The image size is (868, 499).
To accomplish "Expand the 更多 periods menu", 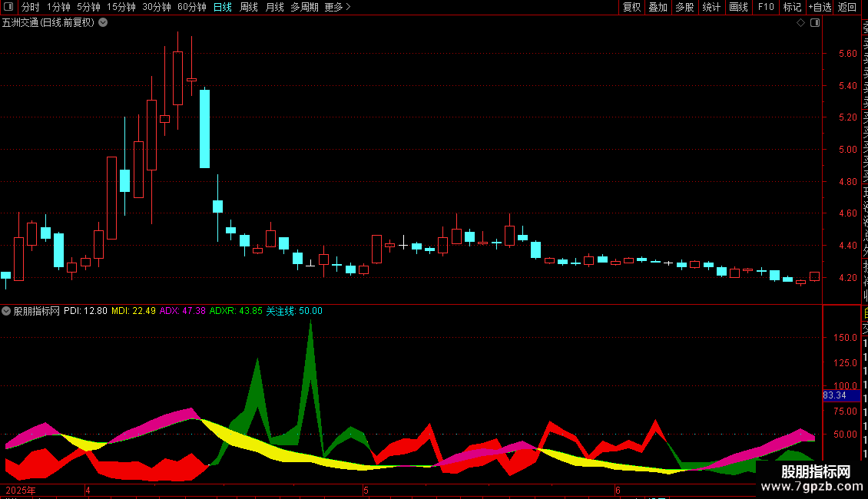I will click(x=337, y=7).
